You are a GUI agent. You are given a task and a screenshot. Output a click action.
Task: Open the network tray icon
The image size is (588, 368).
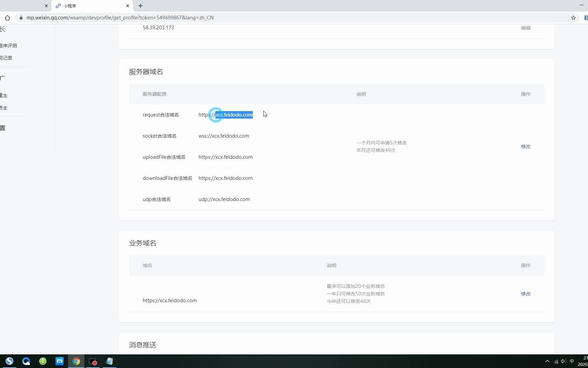pyautogui.click(x=556, y=362)
